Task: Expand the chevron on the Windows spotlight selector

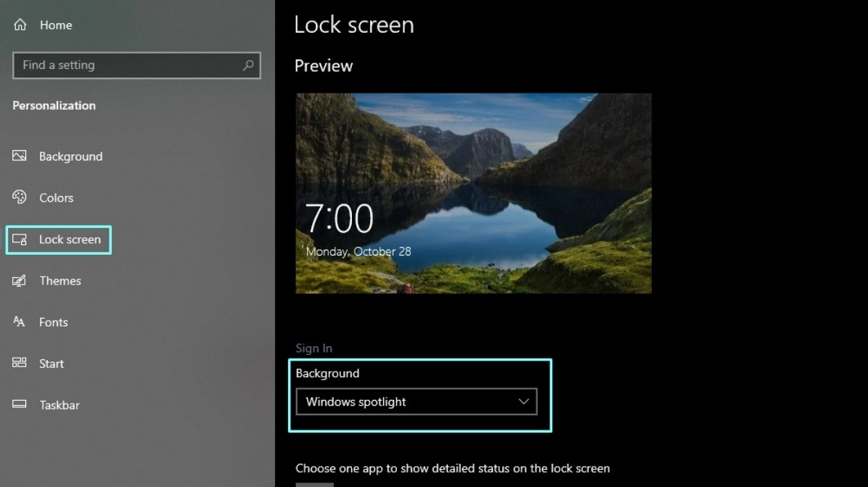Action: click(x=523, y=401)
